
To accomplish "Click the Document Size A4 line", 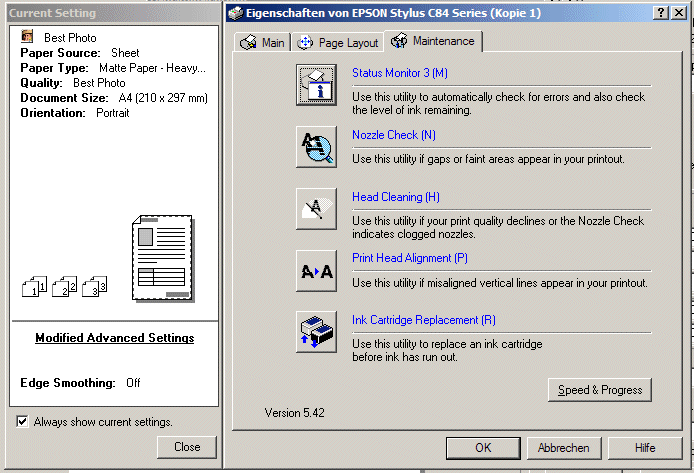I will 114,98.
